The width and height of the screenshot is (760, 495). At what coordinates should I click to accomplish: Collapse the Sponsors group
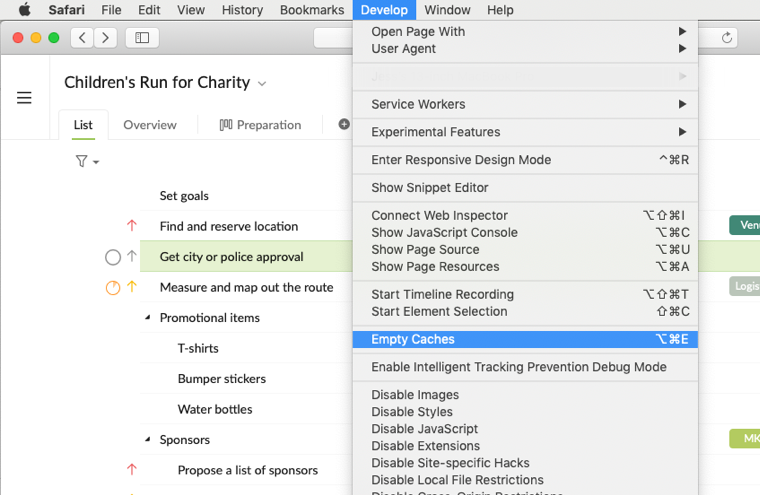tap(148, 439)
